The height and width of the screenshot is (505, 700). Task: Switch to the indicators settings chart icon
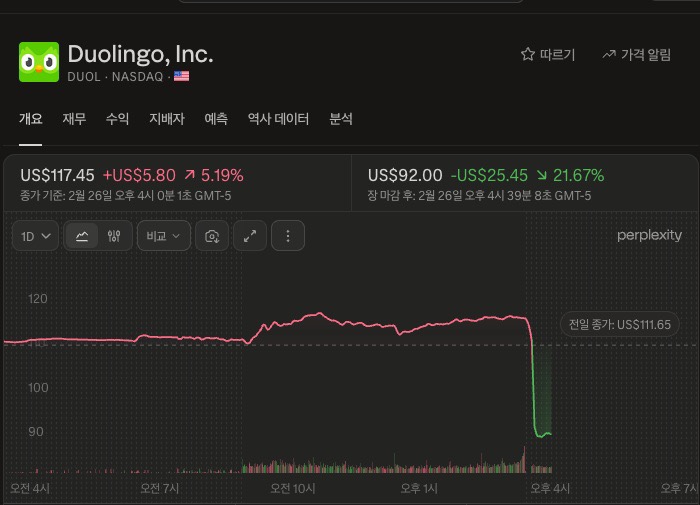click(114, 236)
